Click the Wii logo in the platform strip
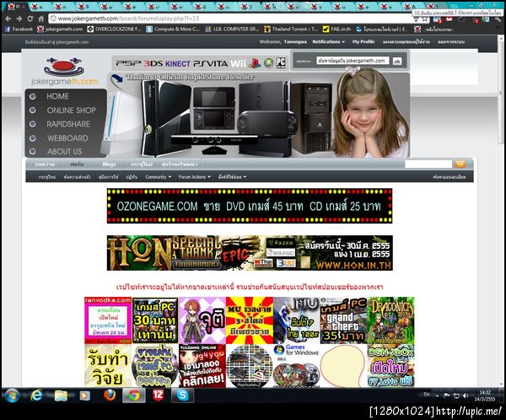Image resolution: width=506 pixels, height=420 pixels. [x=238, y=63]
